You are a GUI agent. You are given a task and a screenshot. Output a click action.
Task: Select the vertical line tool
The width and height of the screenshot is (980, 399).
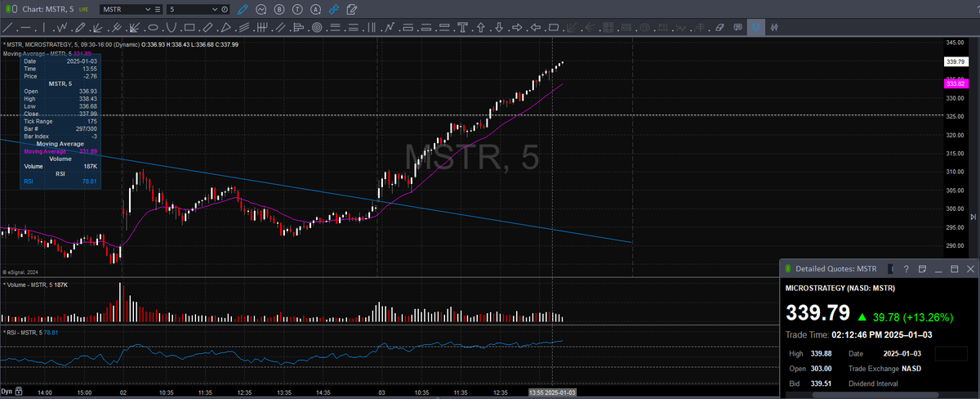(43, 28)
